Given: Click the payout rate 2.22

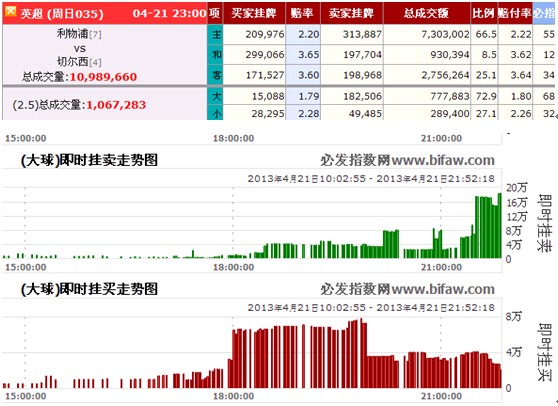Looking at the screenshot, I should tap(521, 35).
